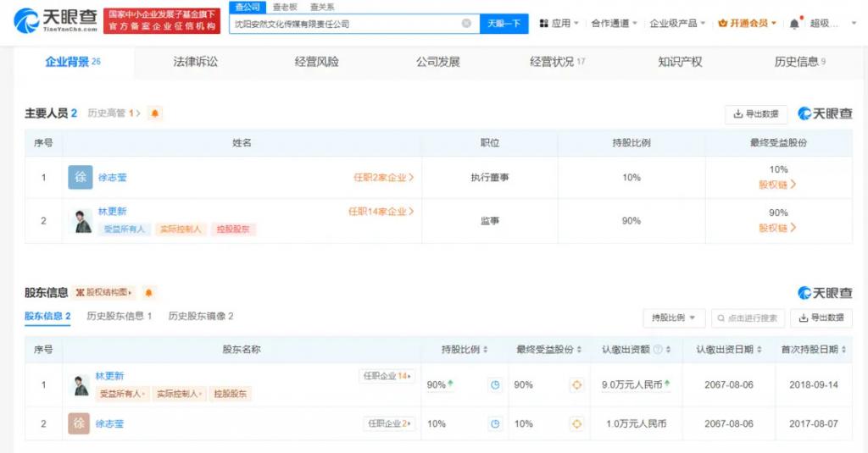Open the clock history icon in 林更新's 90% row
The image size is (868, 453).
pos(495,385)
